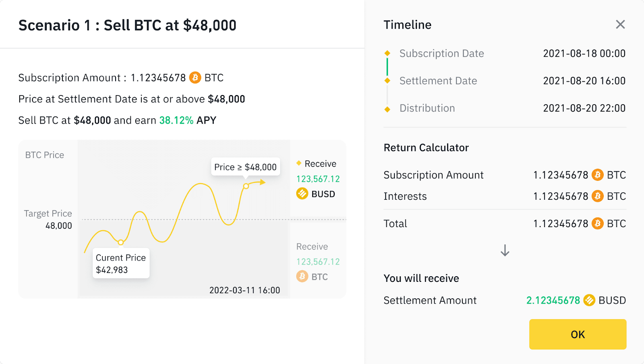Click the BUSD icon under top Receive
644x364 pixels.
(302, 194)
